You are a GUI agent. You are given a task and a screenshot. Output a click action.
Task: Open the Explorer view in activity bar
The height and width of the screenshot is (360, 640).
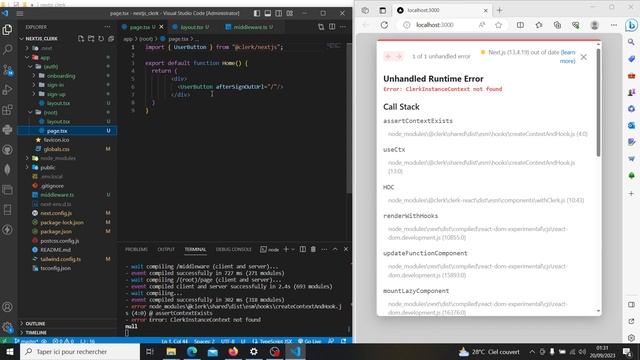coord(7,30)
